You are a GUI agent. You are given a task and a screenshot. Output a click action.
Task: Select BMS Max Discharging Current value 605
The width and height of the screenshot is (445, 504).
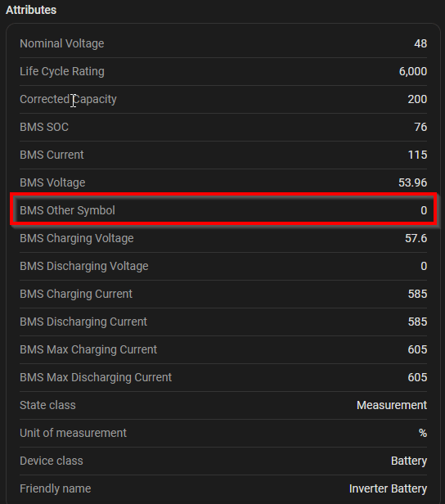pos(417,377)
